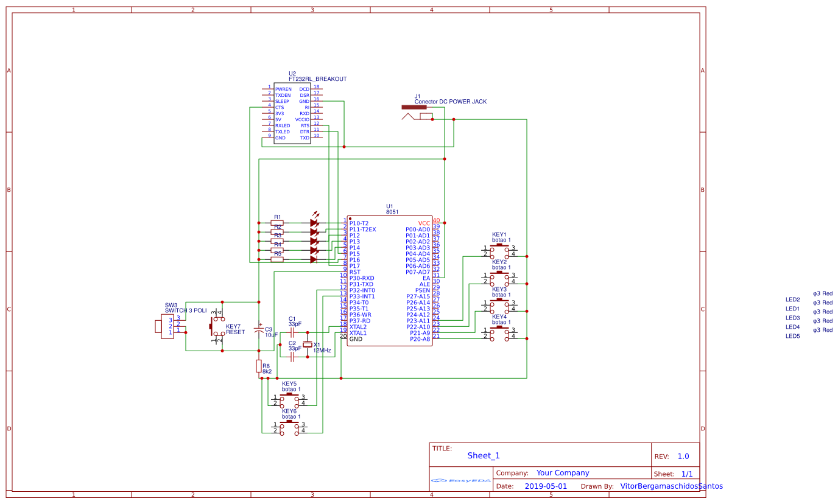Select the 8051 microcontroller U1 chip
The image size is (838, 504).
click(x=390, y=280)
